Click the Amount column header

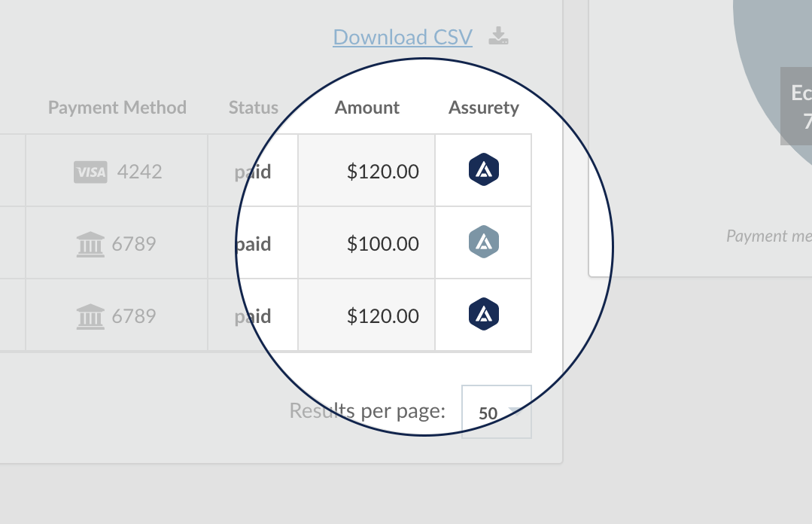366,108
